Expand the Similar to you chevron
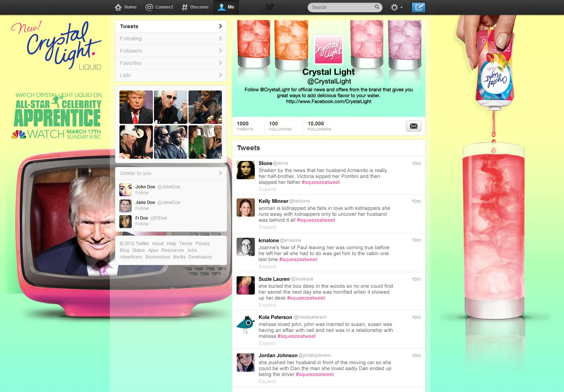The width and height of the screenshot is (564, 392). (x=220, y=173)
